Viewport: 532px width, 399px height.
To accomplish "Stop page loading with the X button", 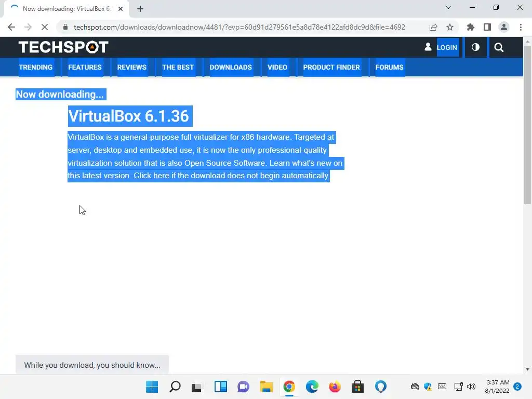I will tap(45, 27).
